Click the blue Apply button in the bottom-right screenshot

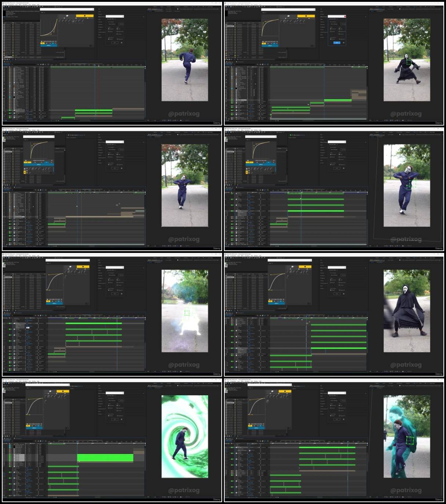256,428
